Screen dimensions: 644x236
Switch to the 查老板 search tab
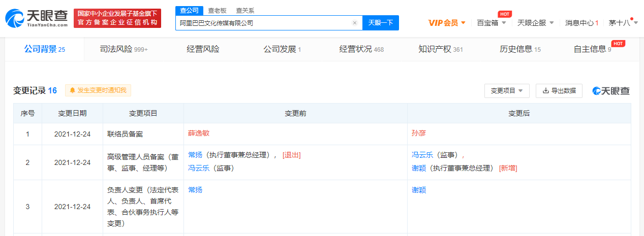click(x=217, y=10)
